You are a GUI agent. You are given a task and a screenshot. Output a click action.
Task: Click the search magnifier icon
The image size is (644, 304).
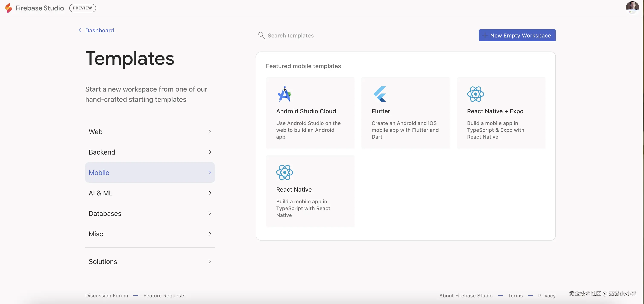[261, 35]
